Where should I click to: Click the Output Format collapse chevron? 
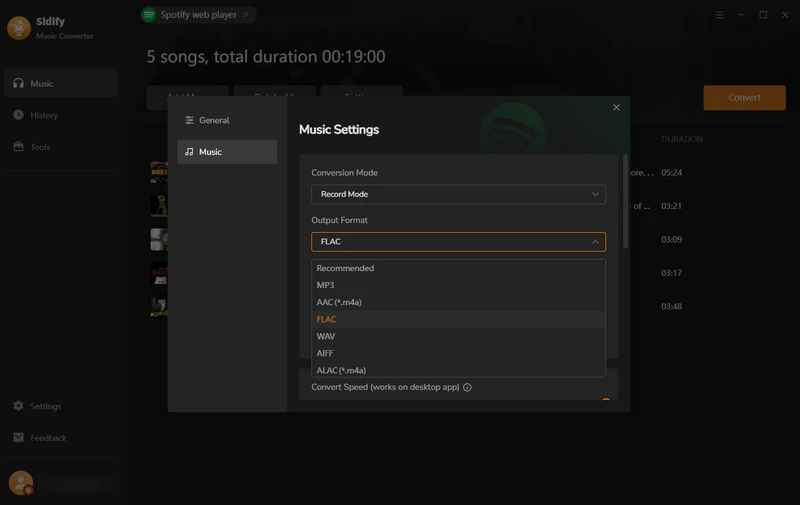(595, 242)
